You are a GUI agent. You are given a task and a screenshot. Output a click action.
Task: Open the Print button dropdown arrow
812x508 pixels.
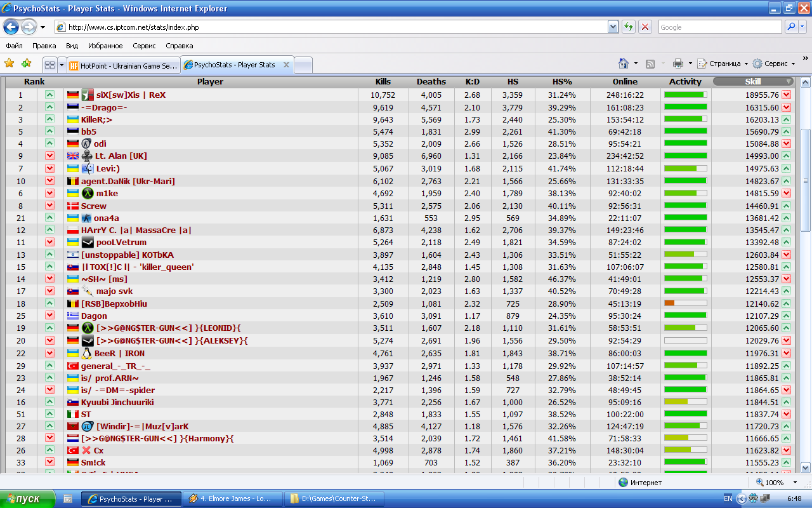tap(690, 63)
